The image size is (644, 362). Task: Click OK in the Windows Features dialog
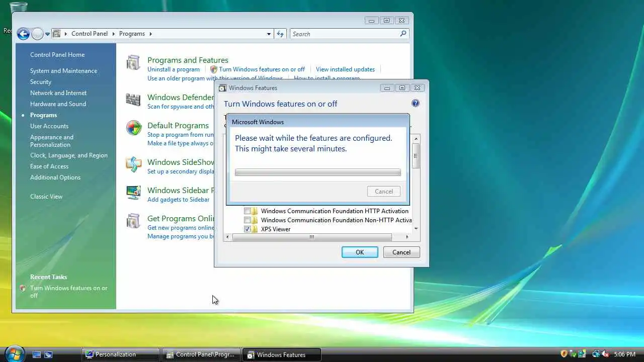pyautogui.click(x=360, y=252)
